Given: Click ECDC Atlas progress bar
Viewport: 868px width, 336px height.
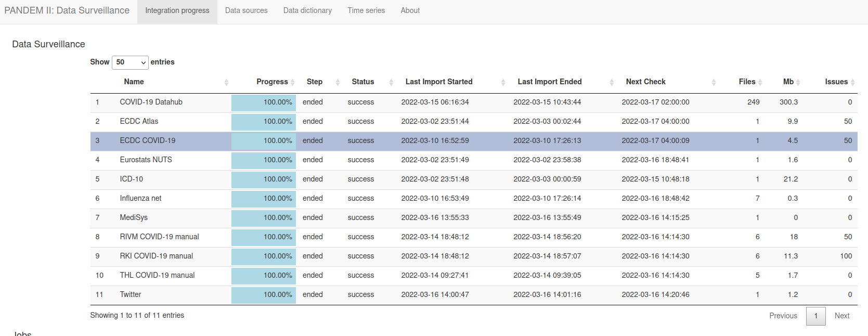Looking at the screenshot, I should [264, 122].
